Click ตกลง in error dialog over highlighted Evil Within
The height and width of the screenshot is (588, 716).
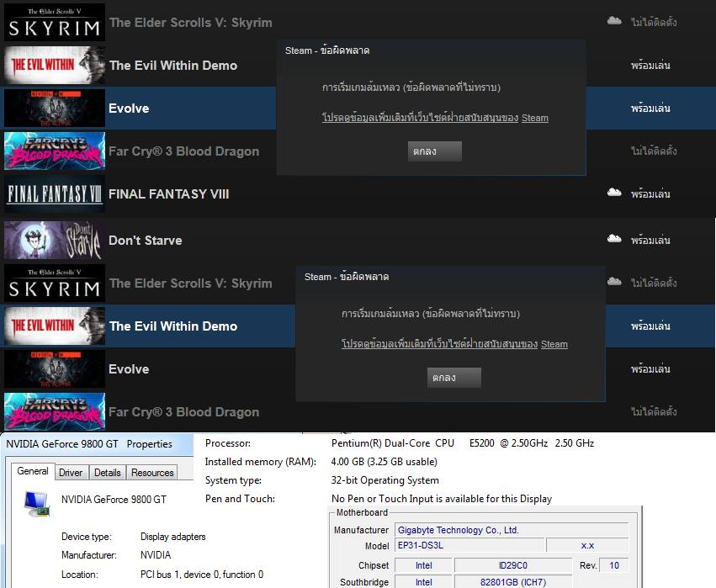point(454,378)
